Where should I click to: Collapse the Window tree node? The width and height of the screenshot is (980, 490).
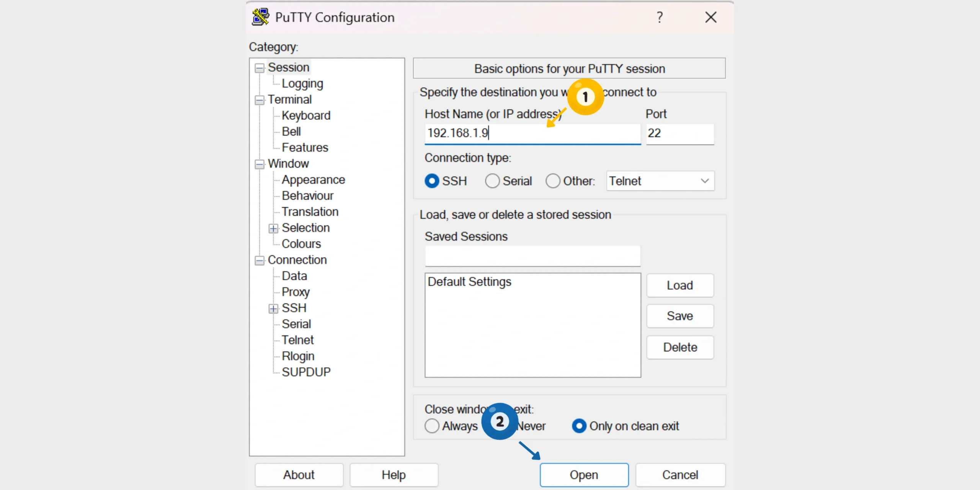[260, 164]
